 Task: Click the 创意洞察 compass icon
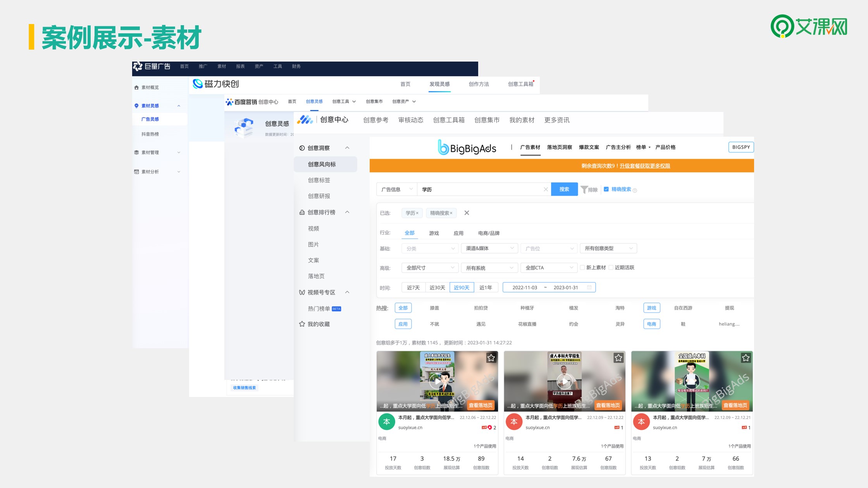tap(302, 148)
